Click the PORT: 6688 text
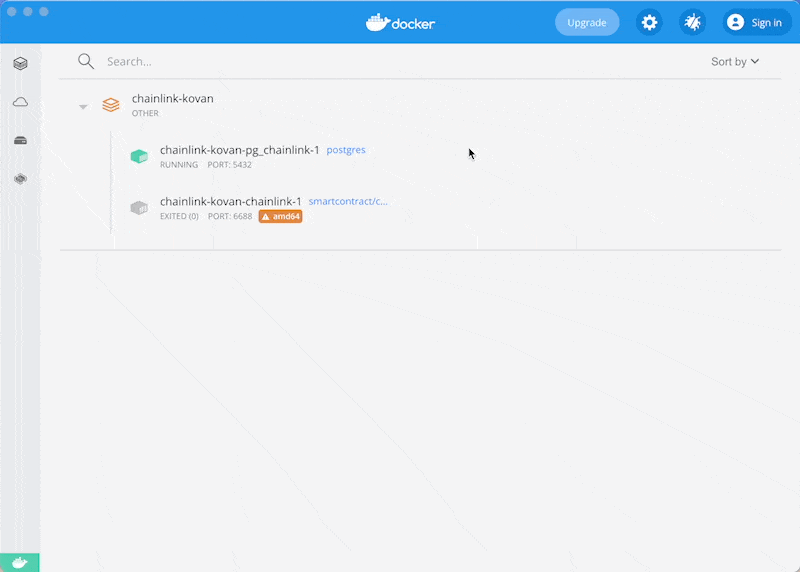 click(x=230, y=216)
